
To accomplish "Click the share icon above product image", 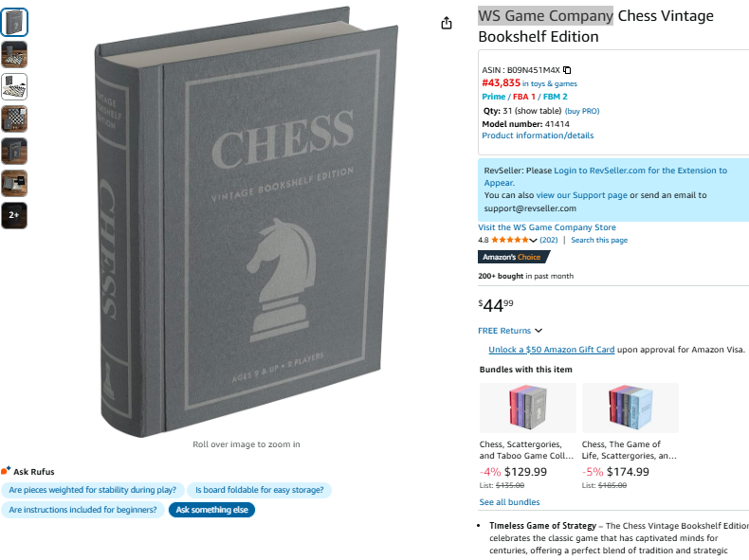I will (447, 23).
